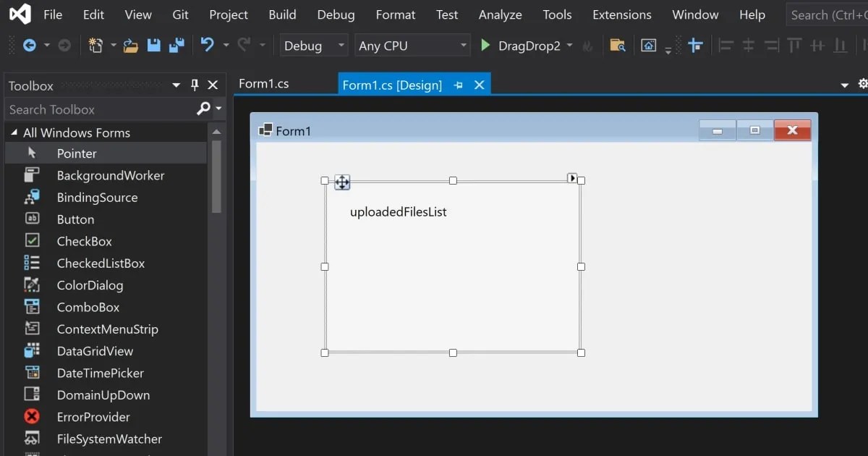Toggle the Align Tops toolbar option
868x456 pixels.
[793, 45]
